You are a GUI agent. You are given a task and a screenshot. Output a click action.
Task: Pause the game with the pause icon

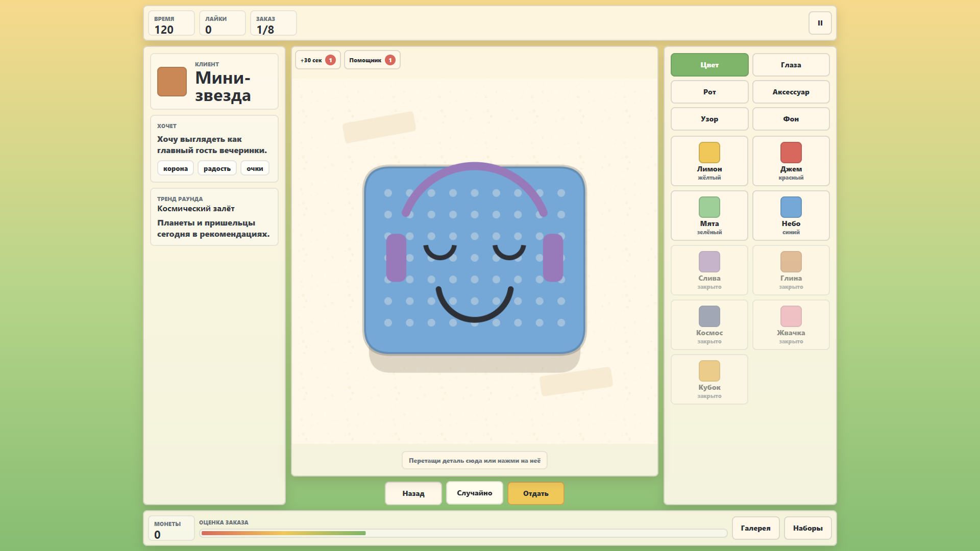[x=820, y=23]
